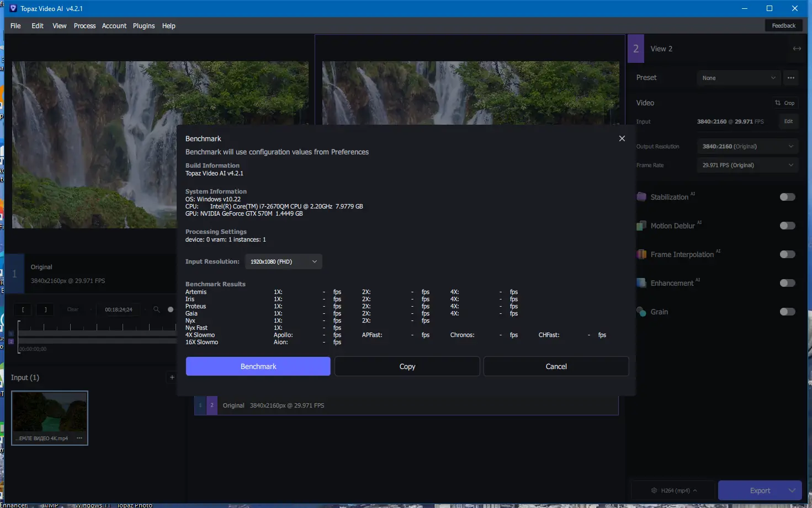Viewport: 812px width, 508px height.
Task: Click the round dot control beside the magnifier
Action: tap(171, 309)
